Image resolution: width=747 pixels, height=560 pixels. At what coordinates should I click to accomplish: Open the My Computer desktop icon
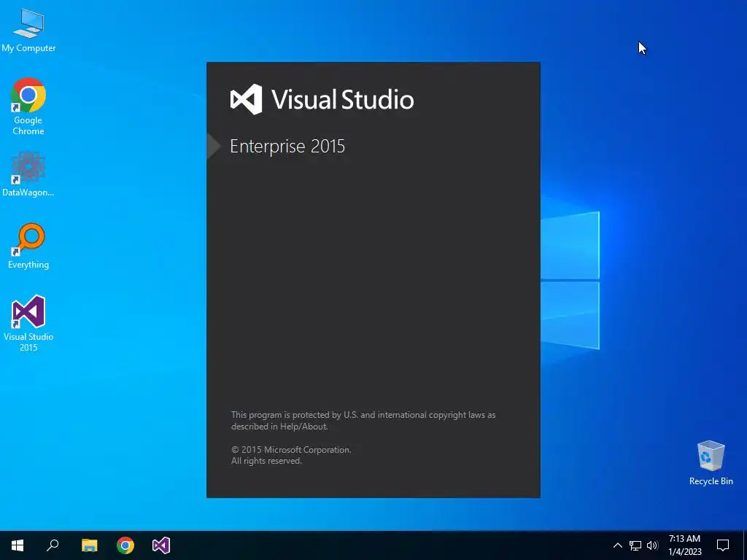pyautogui.click(x=28, y=29)
